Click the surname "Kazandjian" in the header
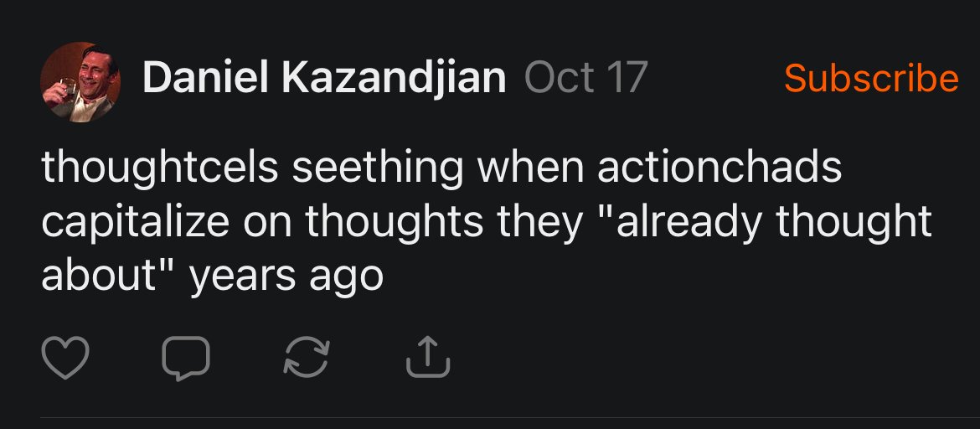The height and width of the screenshot is (429, 980). point(394,79)
